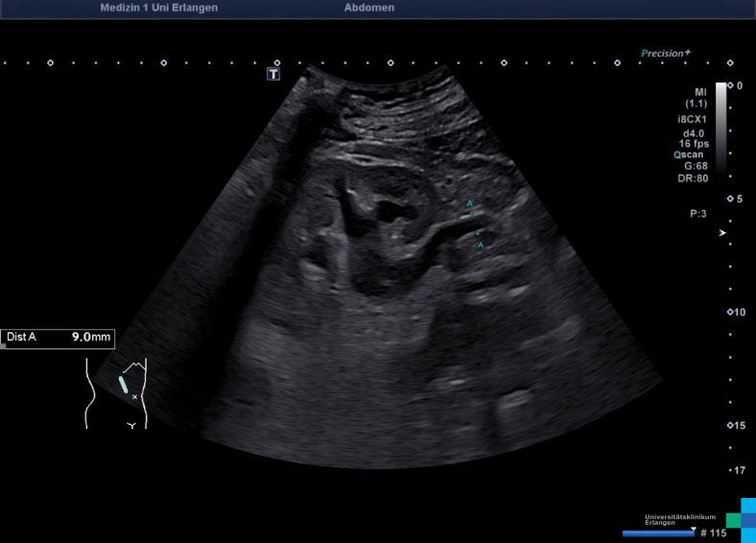Click the grayscale map bar
The height and width of the screenshot is (543, 756).
[x=721, y=127]
